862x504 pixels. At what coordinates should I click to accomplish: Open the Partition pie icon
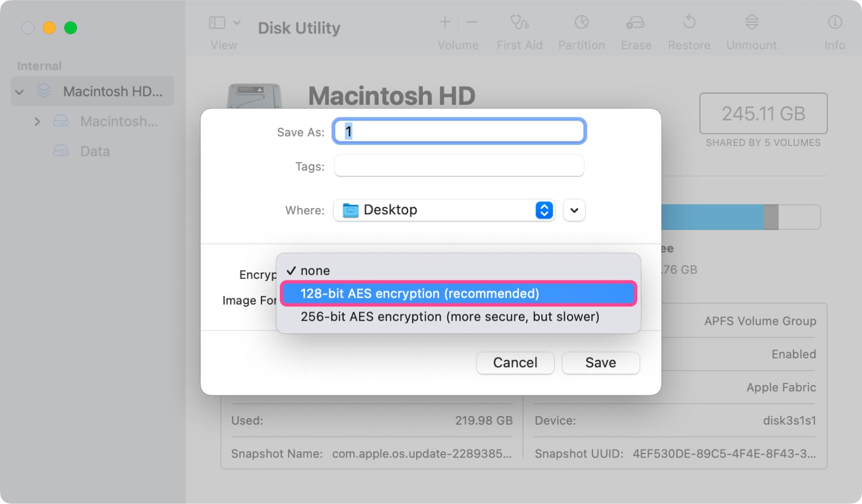[x=582, y=22]
